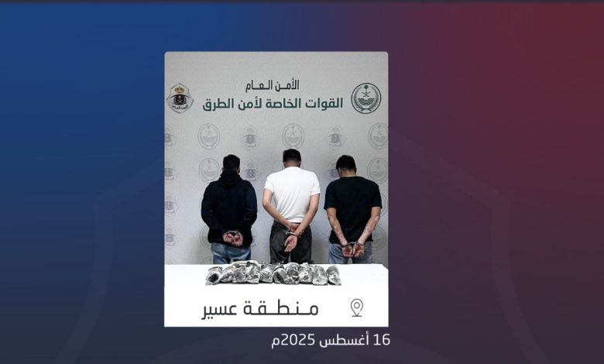The width and height of the screenshot is (604, 364).
Task: Click the seized wrapped packages on the table
Action: tap(273, 273)
